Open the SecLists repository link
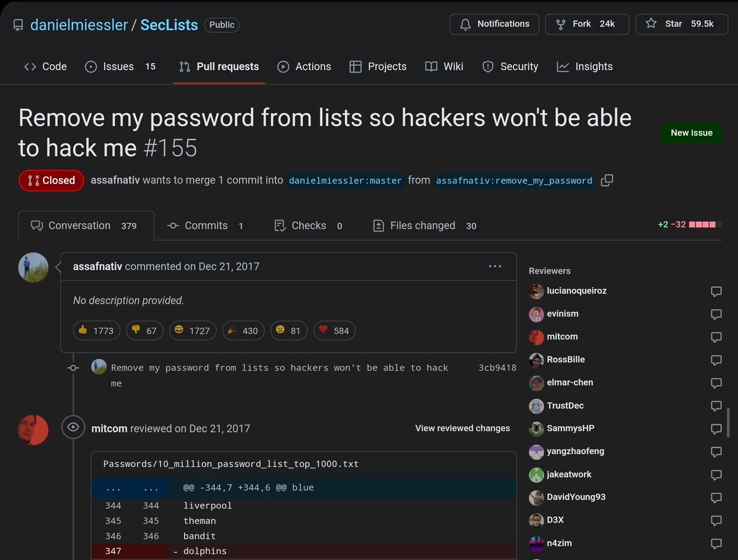 [x=169, y=25]
